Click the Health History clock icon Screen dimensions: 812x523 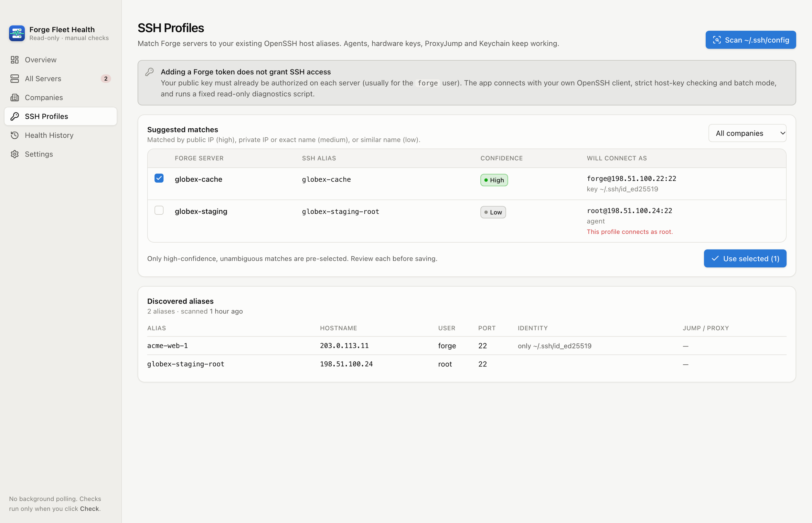click(x=14, y=135)
